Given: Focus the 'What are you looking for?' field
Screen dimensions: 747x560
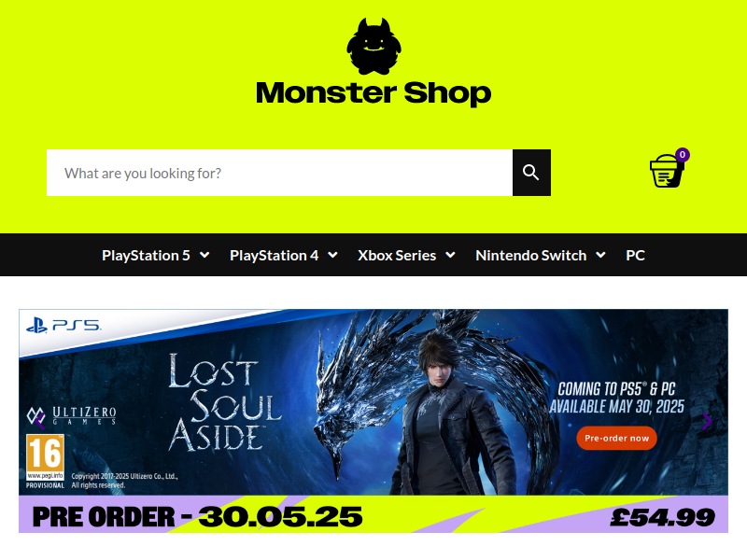Looking at the screenshot, I should [279, 173].
